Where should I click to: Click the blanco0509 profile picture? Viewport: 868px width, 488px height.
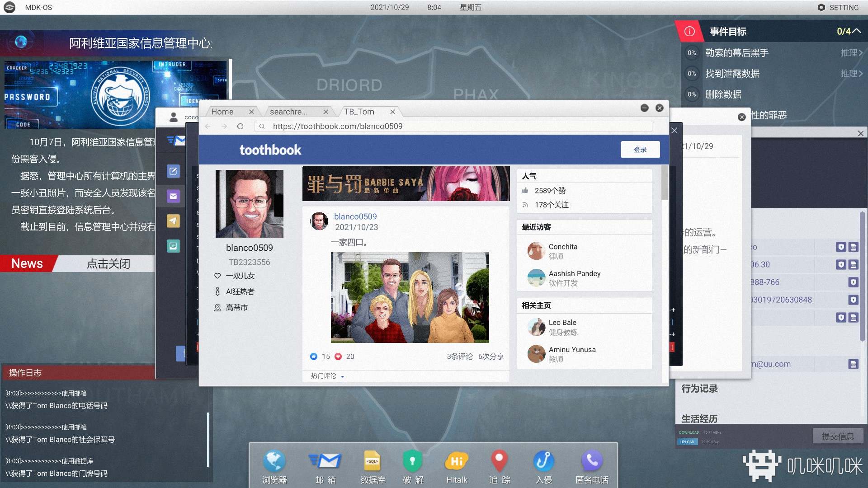pyautogui.click(x=250, y=204)
